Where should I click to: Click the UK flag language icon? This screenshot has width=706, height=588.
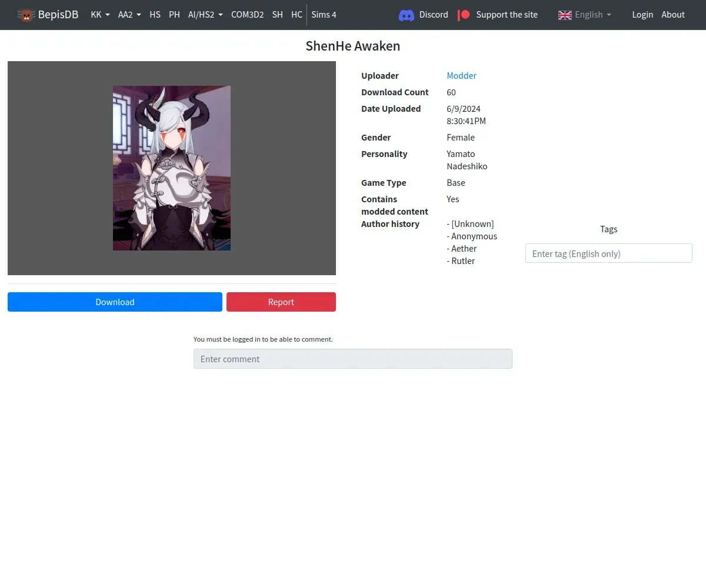pos(565,15)
